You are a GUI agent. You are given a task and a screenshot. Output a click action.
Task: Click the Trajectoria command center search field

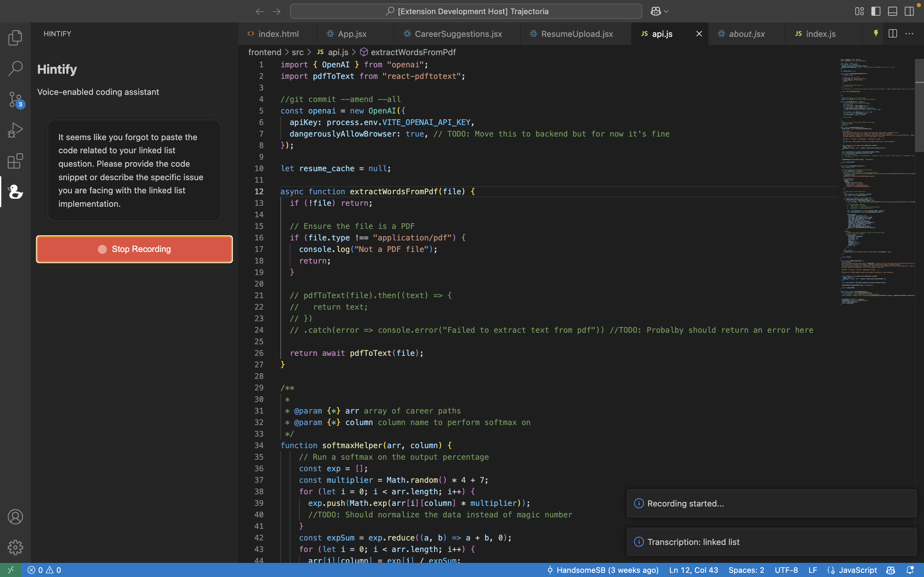point(466,12)
